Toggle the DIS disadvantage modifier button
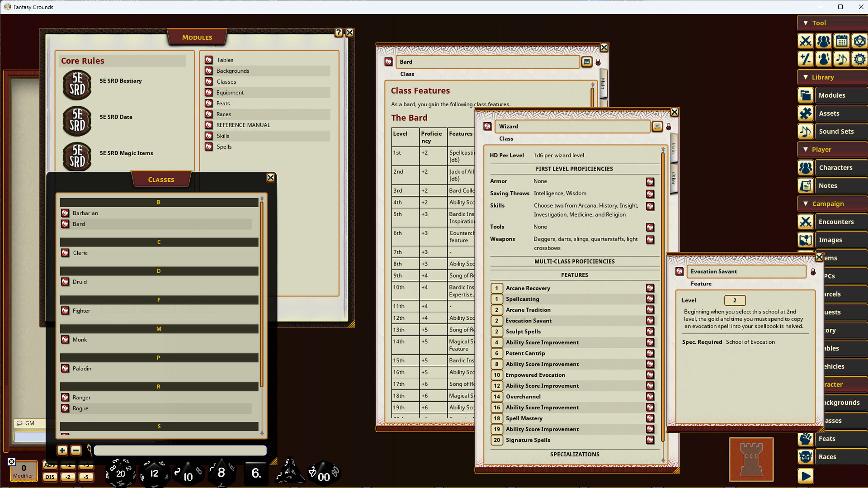The width and height of the screenshot is (868, 488). coord(50,477)
